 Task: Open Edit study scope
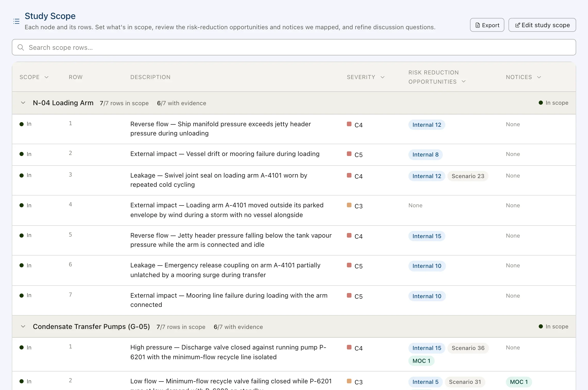tap(542, 25)
